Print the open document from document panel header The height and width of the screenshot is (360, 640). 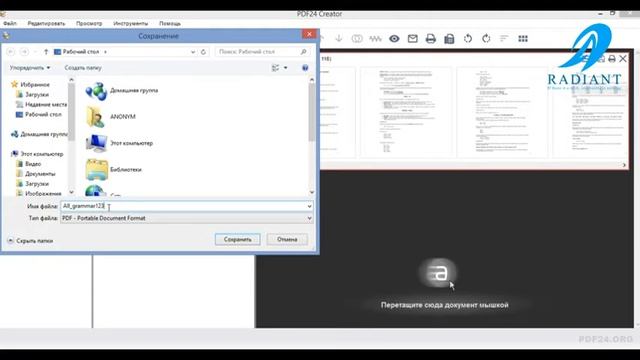[x=611, y=59]
